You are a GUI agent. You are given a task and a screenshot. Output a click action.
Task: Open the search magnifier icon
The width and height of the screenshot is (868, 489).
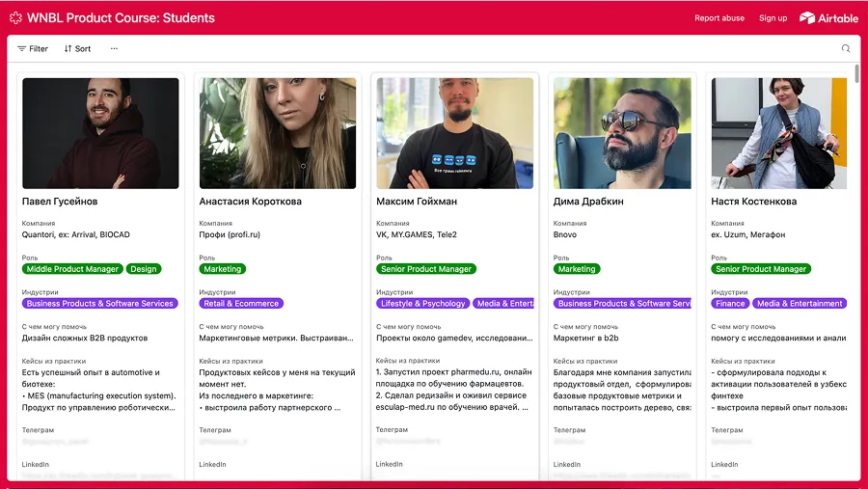coord(845,49)
